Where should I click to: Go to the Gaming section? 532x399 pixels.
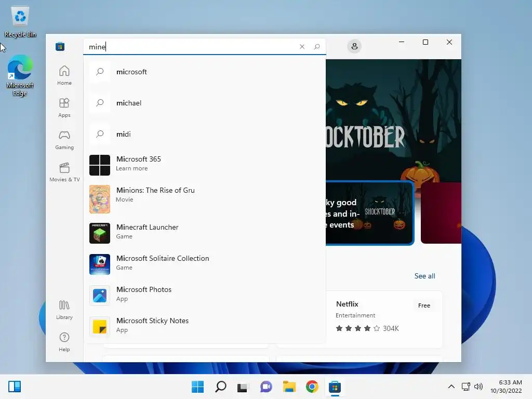coord(64,140)
